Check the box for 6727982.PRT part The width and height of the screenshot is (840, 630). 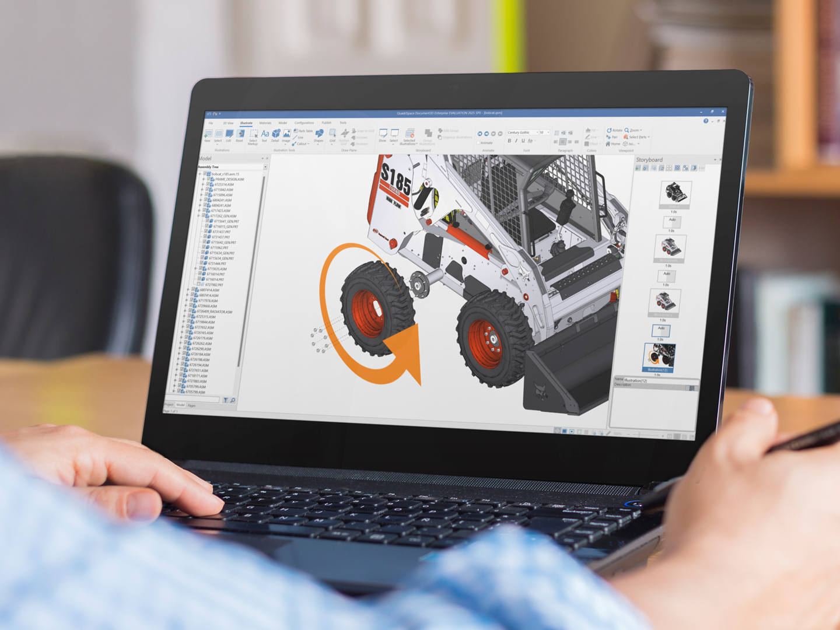198,284
